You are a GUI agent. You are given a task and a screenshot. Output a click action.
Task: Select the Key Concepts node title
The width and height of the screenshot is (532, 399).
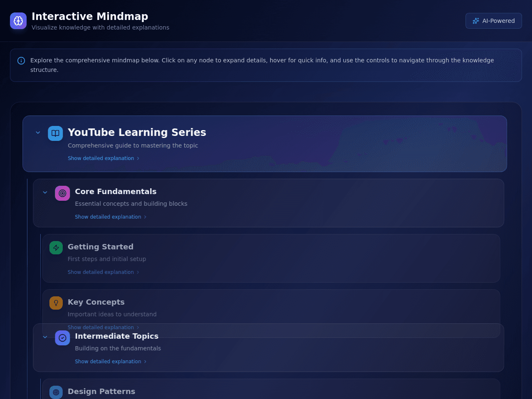click(x=96, y=302)
